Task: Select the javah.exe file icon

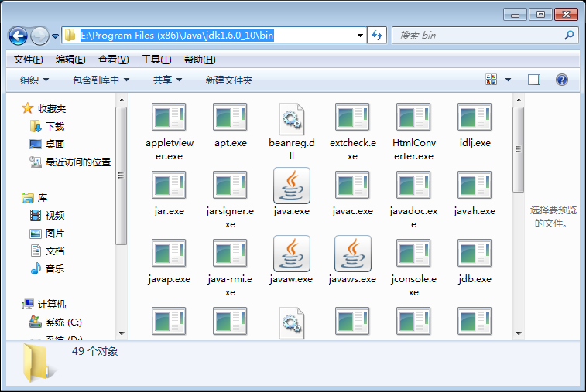Action: (x=475, y=186)
